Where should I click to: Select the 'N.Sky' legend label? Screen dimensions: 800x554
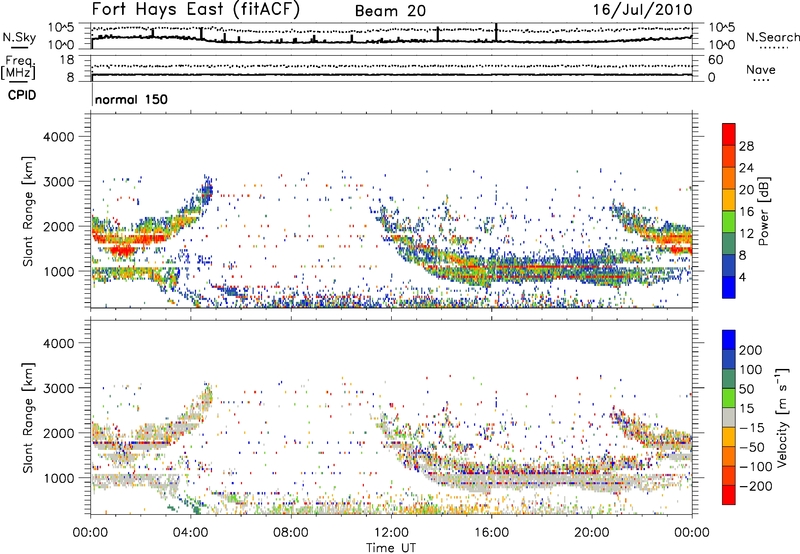point(19,37)
